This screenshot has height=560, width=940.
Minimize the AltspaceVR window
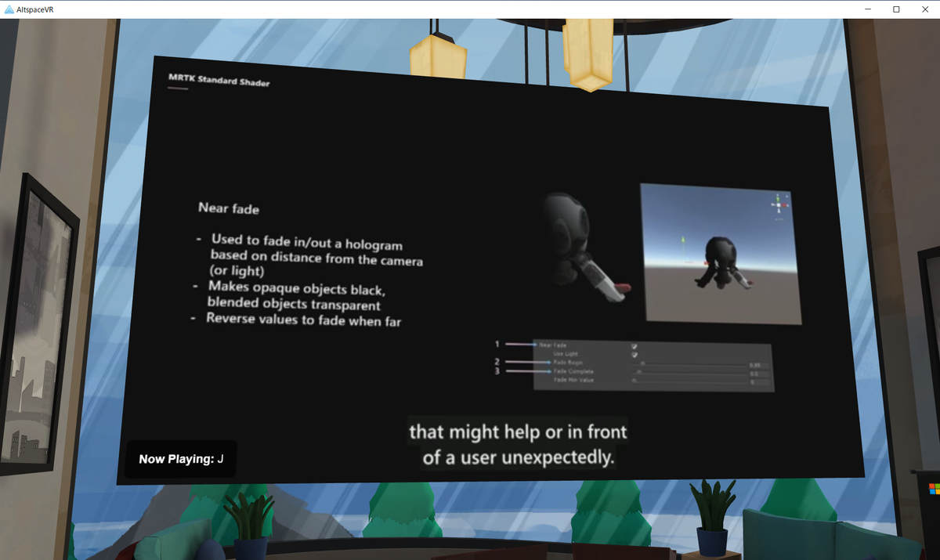[x=869, y=9]
